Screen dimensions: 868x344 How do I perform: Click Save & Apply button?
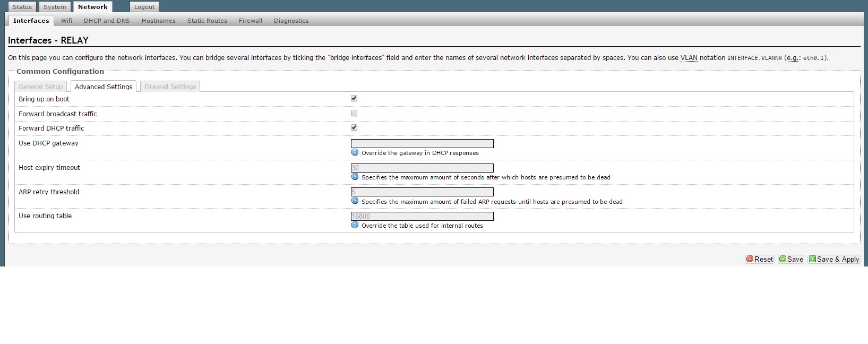pyautogui.click(x=834, y=259)
